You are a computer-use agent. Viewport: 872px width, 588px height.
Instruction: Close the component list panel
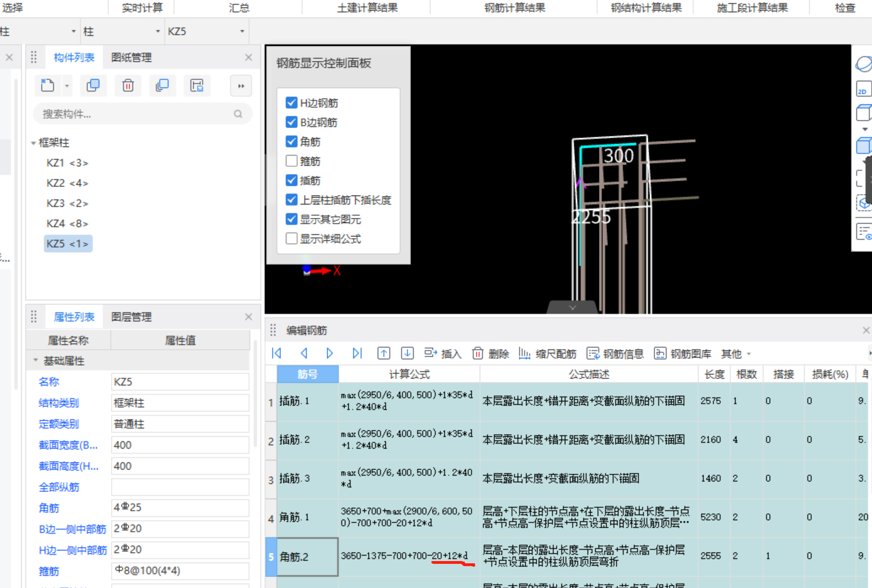pos(249,57)
